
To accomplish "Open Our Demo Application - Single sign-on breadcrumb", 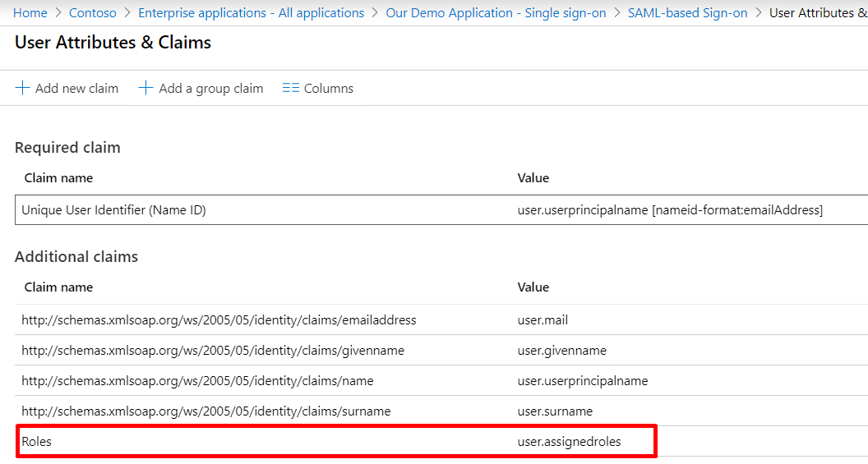I will click(496, 13).
